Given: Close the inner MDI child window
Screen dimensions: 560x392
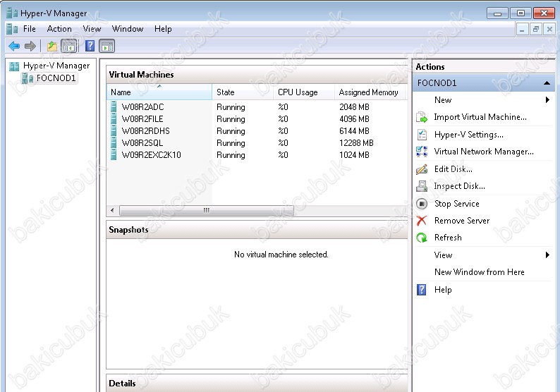Looking at the screenshot, I should (549, 29).
